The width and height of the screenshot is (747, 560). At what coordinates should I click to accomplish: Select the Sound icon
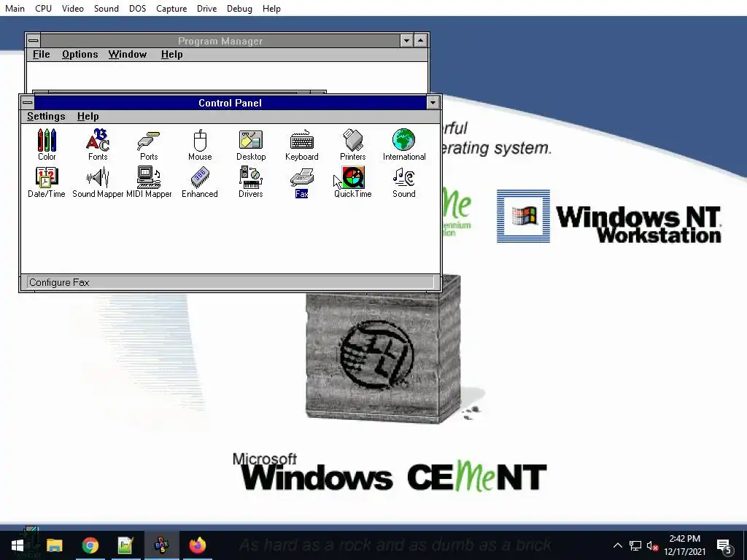point(404,182)
